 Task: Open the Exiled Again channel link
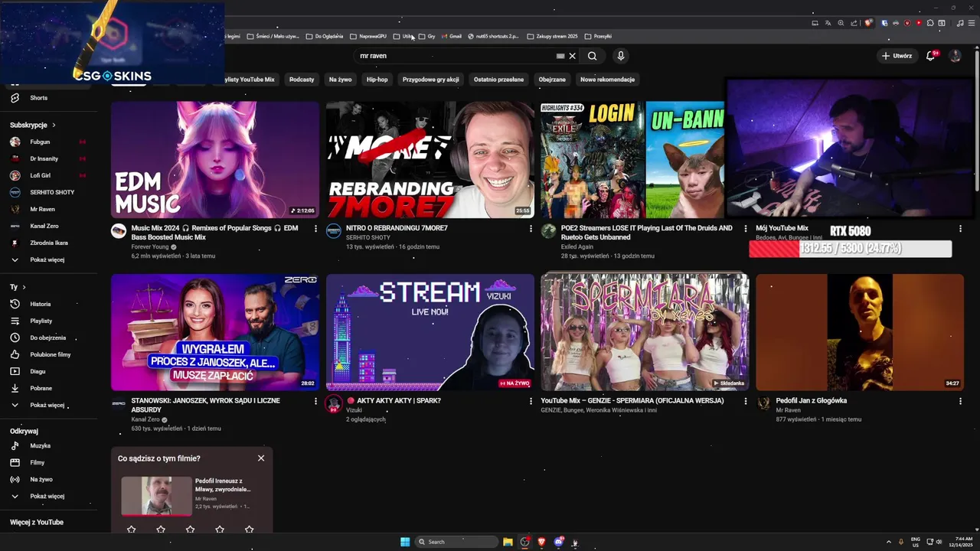[577, 247]
